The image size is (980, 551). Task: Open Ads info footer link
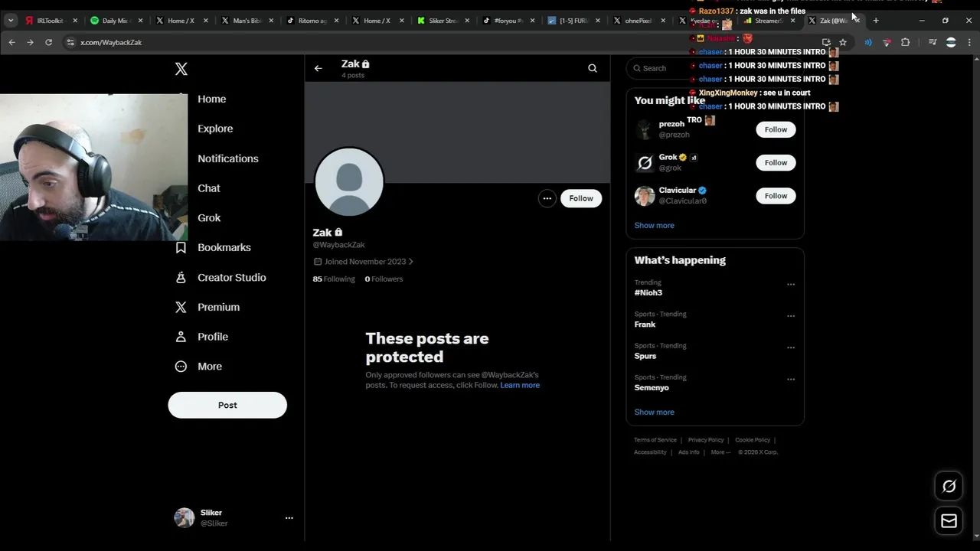click(x=689, y=452)
